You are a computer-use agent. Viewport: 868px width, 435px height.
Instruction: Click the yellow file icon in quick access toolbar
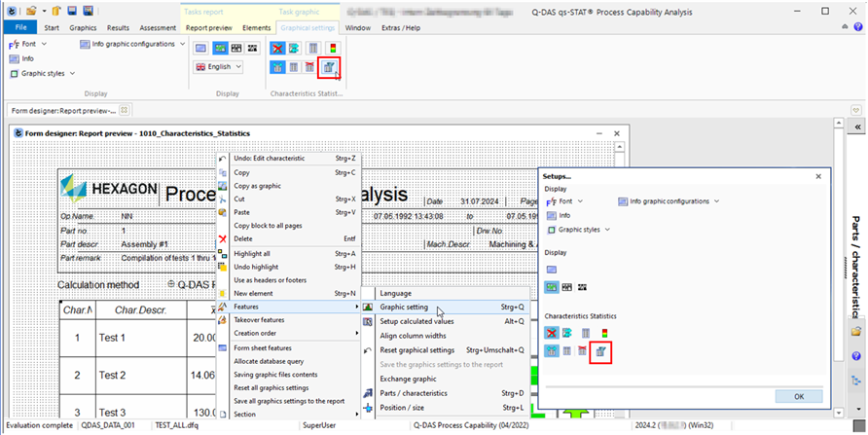56,11
